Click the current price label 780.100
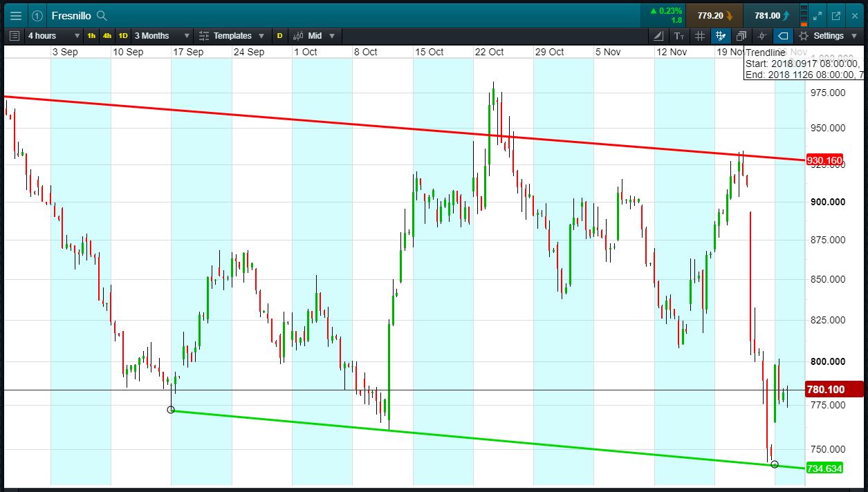Image resolution: width=868 pixels, height=492 pixels. (x=835, y=390)
